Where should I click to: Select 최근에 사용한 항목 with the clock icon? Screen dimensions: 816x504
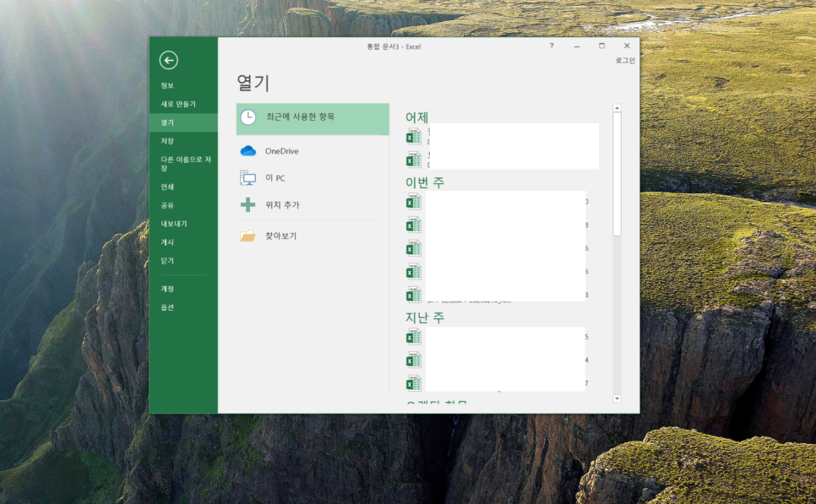coord(313,118)
